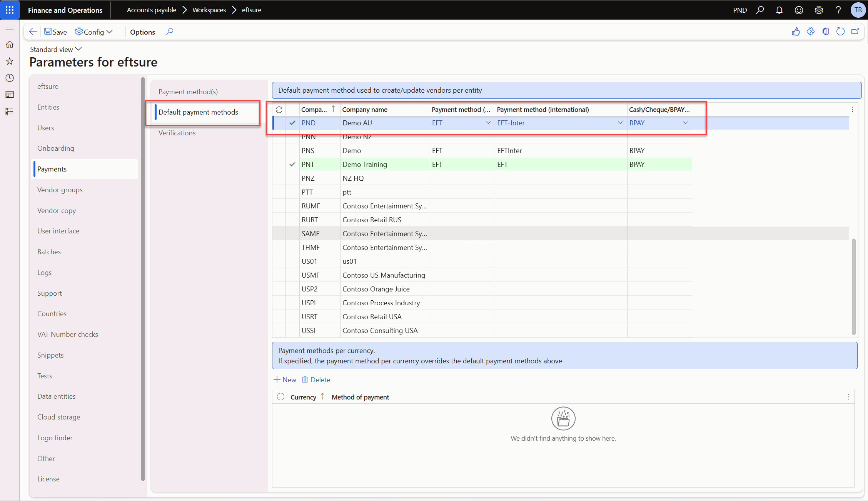This screenshot has height=501, width=868.
Task: Open the VAT Number checks section
Action: pos(68,335)
